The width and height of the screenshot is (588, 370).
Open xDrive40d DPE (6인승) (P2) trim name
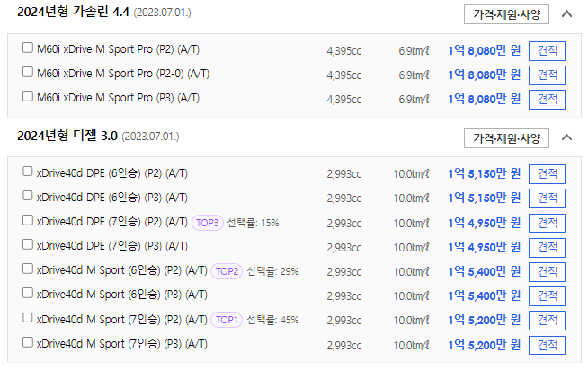[112, 173]
